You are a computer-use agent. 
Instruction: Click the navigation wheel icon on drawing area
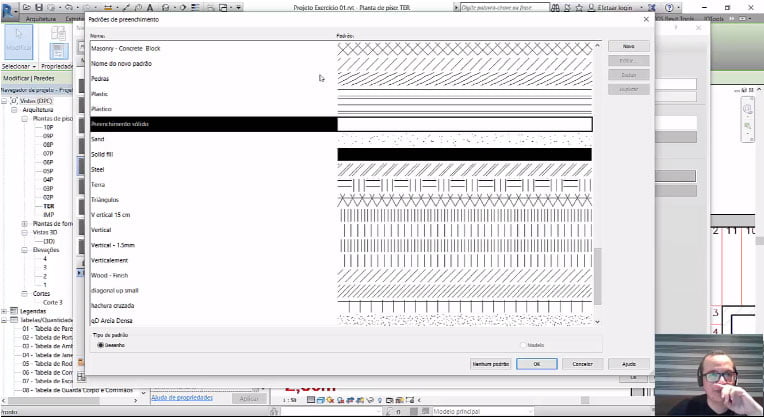[747, 110]
